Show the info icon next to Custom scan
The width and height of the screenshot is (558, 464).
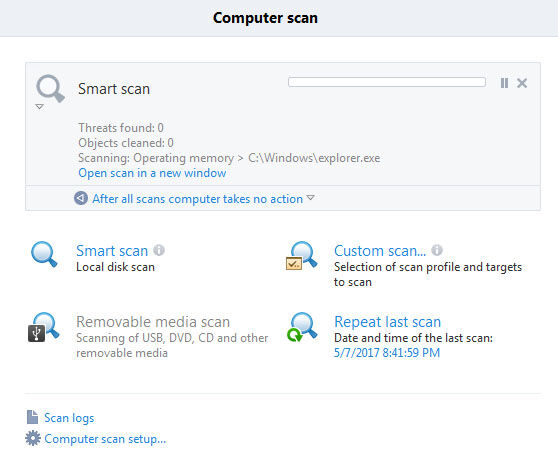[x=437, y=250]
